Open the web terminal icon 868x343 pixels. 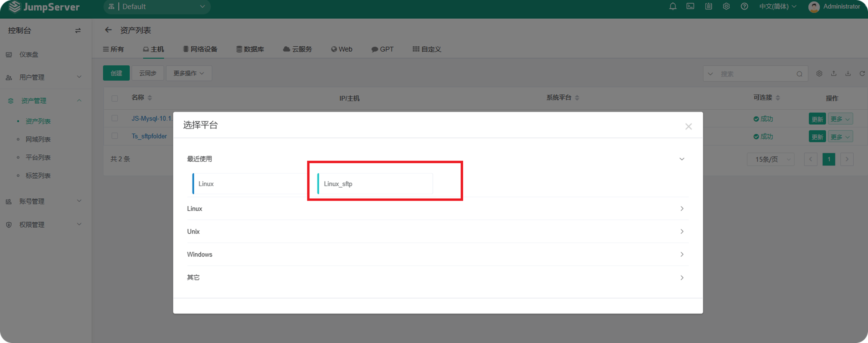tap(690, 6)
